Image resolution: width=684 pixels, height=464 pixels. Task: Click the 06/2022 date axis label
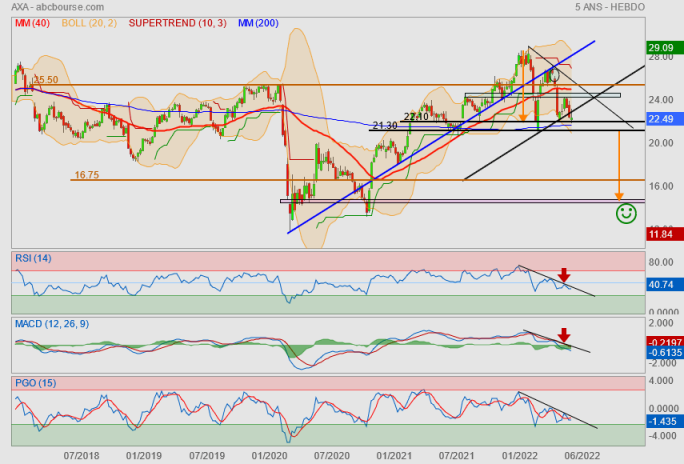582,456
